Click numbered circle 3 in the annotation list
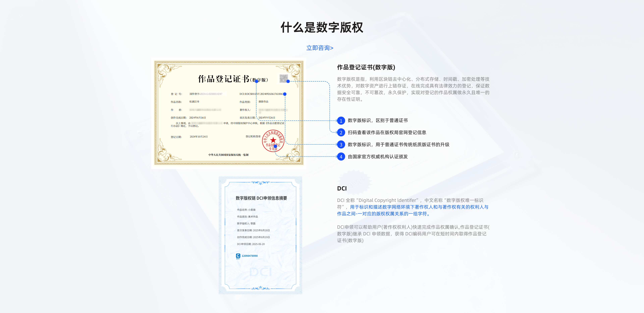This screenshot has width=644, height=313. 341,145
